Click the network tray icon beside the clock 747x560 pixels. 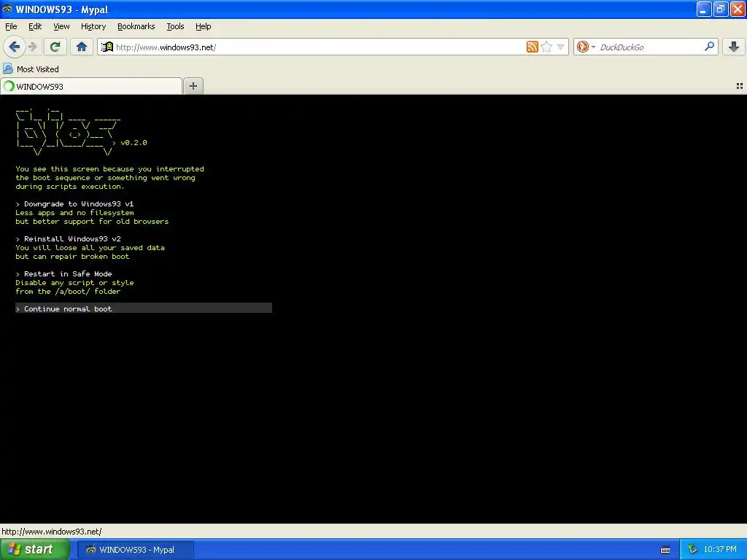693,550
